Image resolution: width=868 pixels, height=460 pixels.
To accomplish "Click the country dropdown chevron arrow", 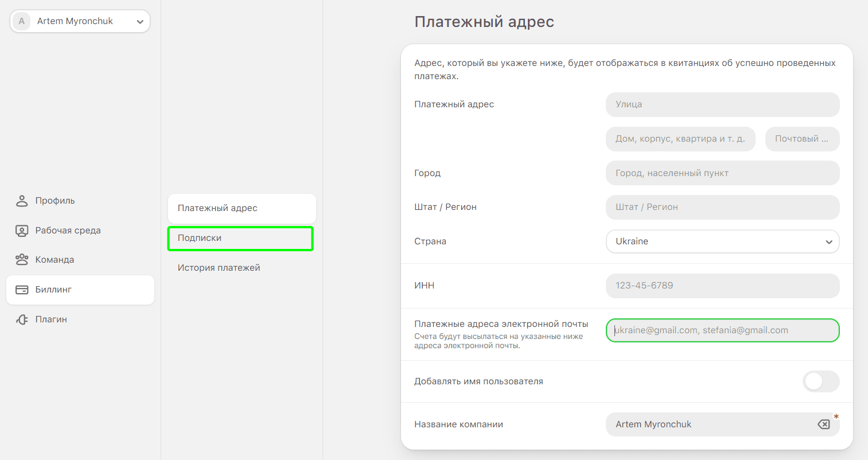I will click(828, 242).
